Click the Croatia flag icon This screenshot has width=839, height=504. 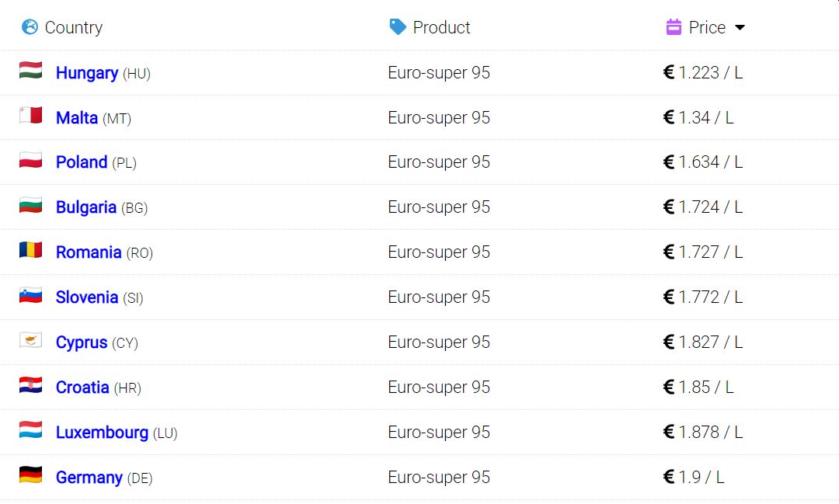pos(30,385)
